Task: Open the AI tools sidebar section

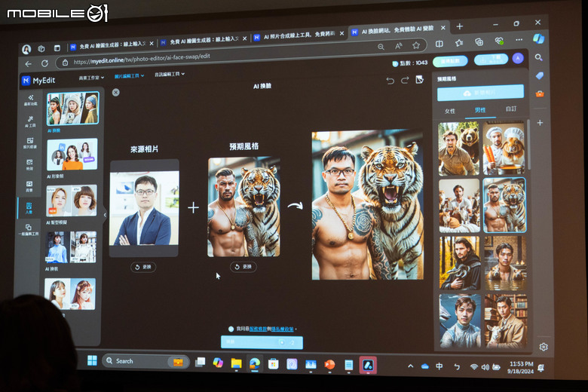Action: (30, 121)
